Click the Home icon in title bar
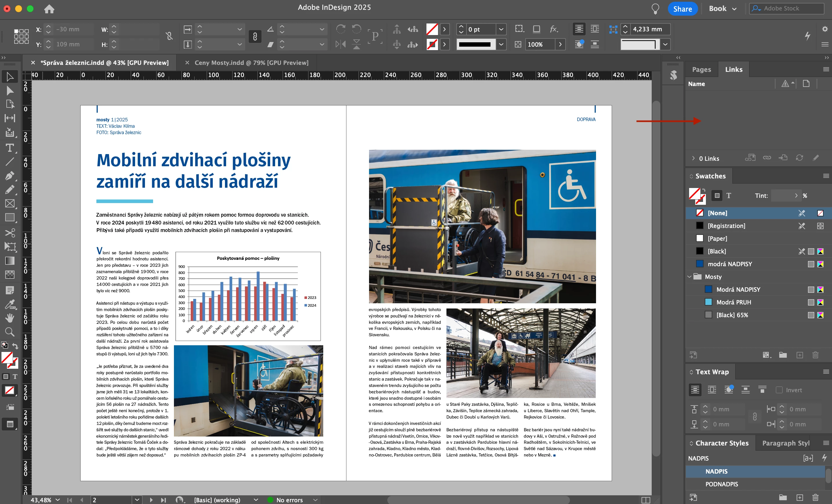 49,9
